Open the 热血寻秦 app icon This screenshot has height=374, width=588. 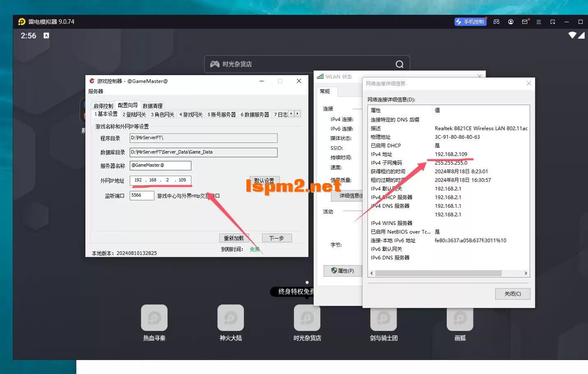tap(154, 318)
